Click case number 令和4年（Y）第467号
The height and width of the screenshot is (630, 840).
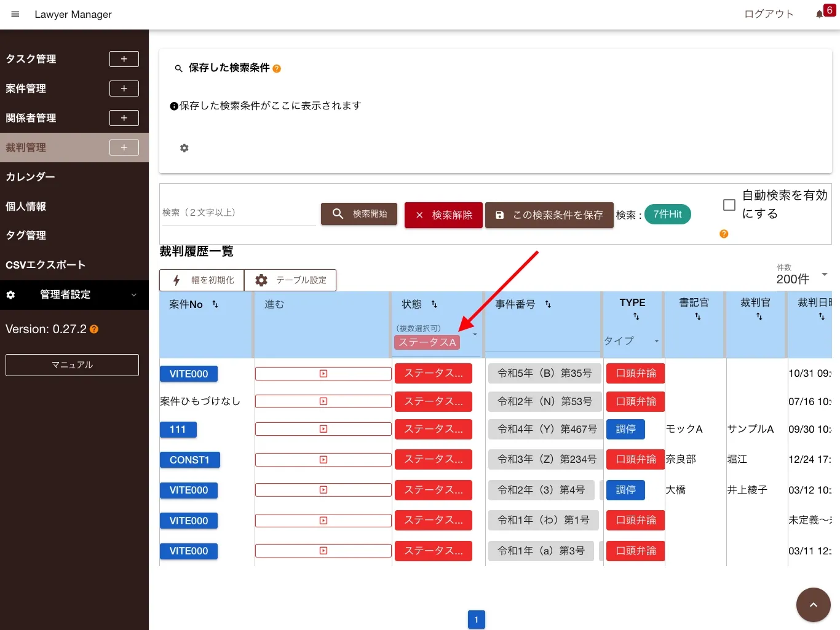[x=545, y=429]
